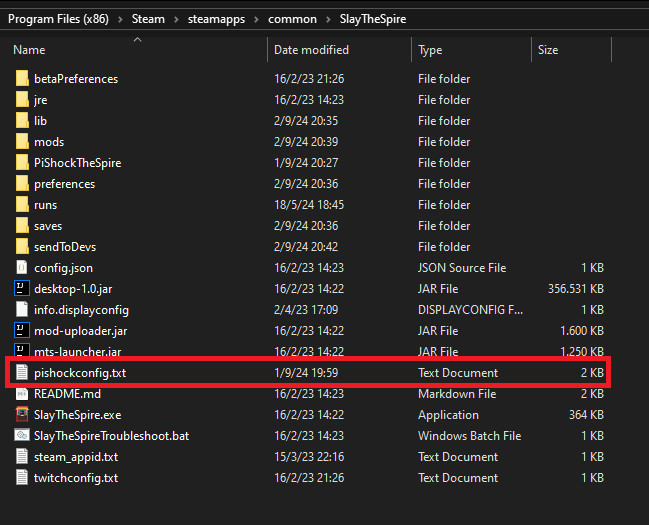Select the mod-uploader.jar file name

80,331
